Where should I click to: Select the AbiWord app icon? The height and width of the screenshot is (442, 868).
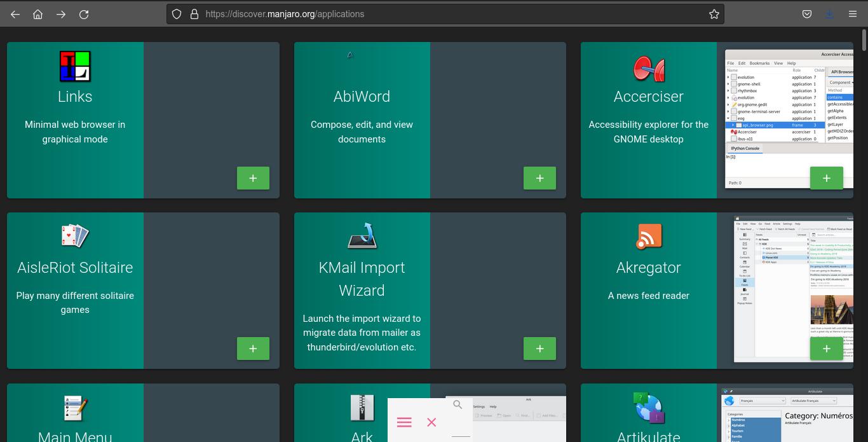click(350, 55)
